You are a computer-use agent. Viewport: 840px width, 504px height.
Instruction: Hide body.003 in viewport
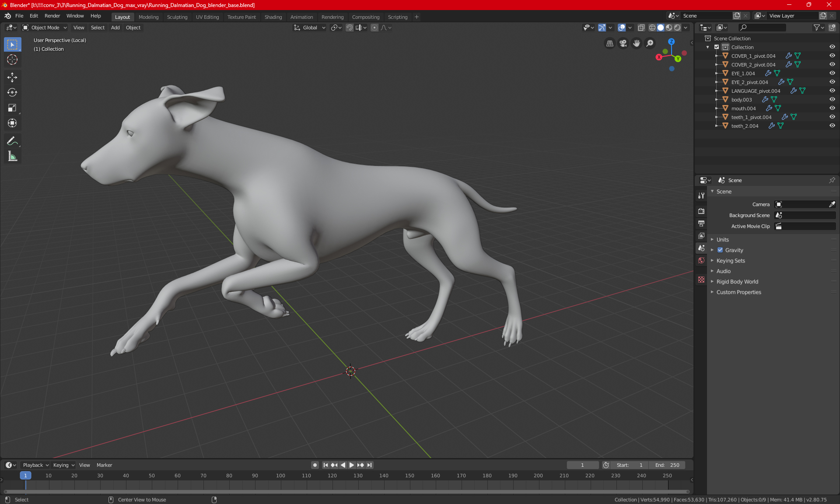tap(832, 99)
